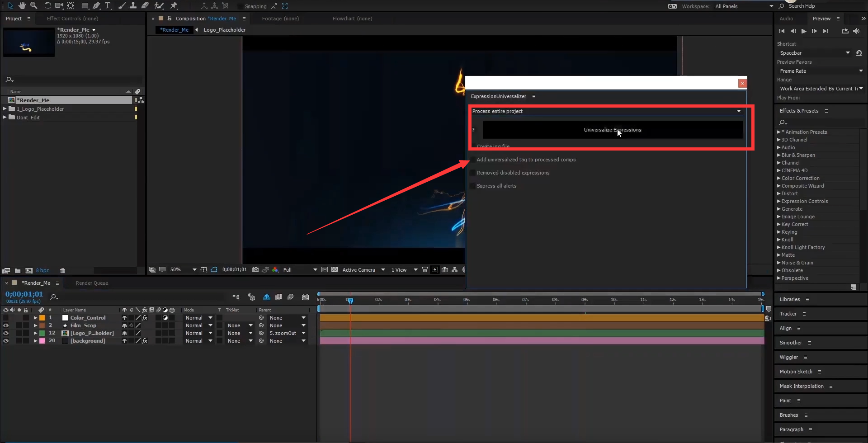Click the Universalize Expressions button
Screen dimensions: 868x443
click(613, 130)
